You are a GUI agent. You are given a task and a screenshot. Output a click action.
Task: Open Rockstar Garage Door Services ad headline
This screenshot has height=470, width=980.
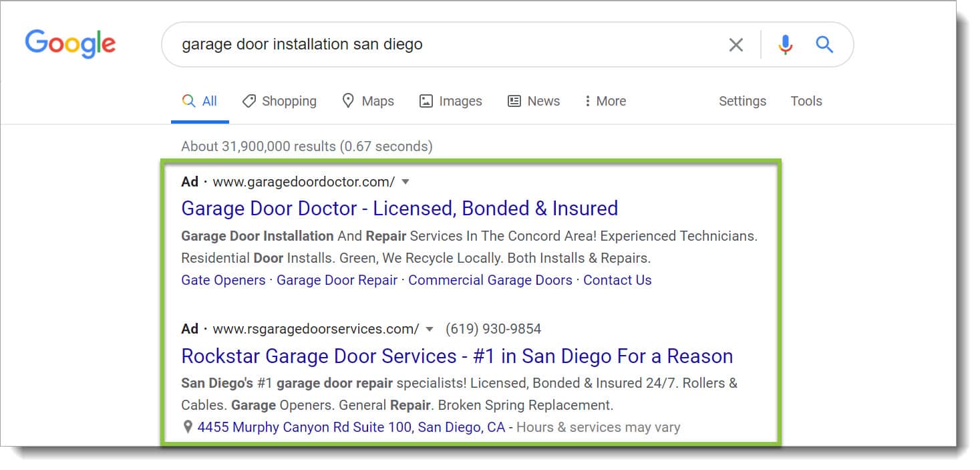(x=457, y=356)
